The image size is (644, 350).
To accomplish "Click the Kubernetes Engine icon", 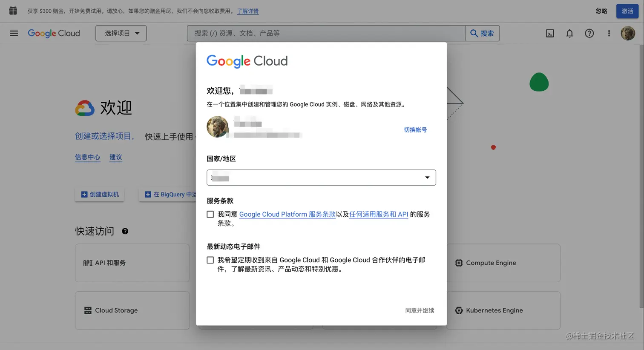I will [x=459, y=310].
